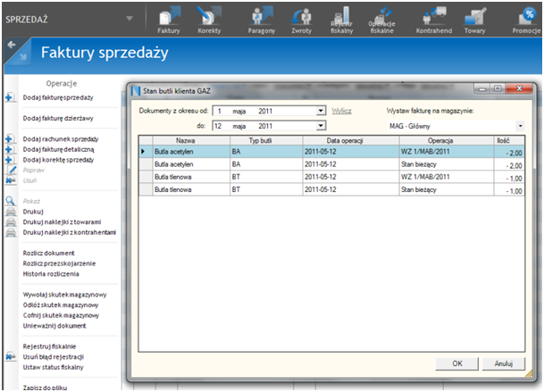Open the Faktury toolbar icon
Screen dimensions: 544x392
pyautogui.click(x=168, y=19)
